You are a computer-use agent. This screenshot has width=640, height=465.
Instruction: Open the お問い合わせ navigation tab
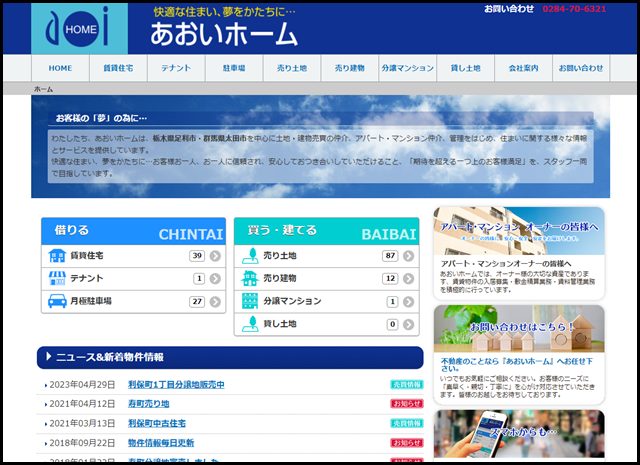tap(581, 68)
